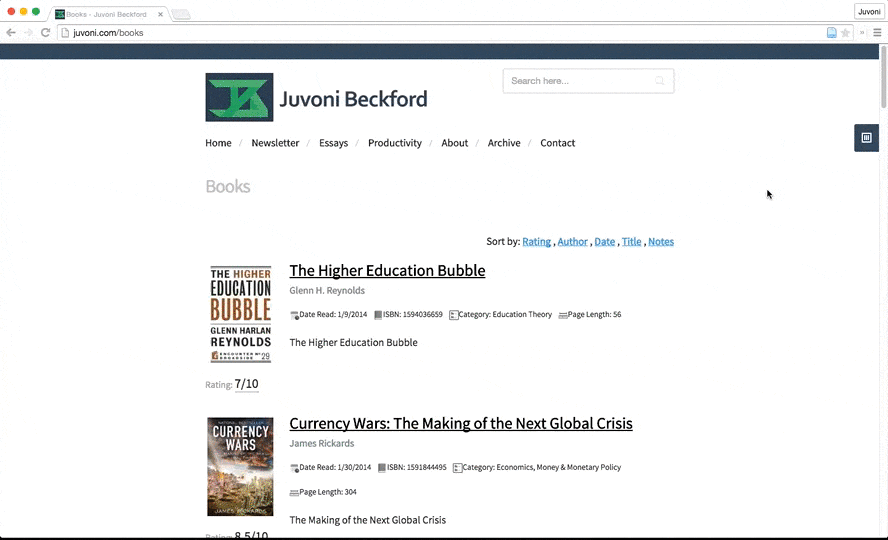888x540 pixels.
Task: Sort books by Author
Action: click(x=573, y=242)
